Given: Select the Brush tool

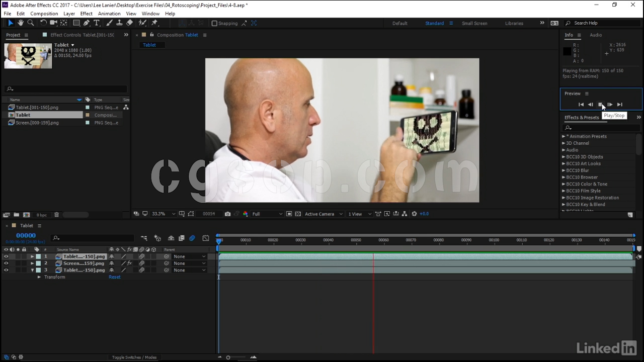Looking at the screenshot, I should [109, 23].
